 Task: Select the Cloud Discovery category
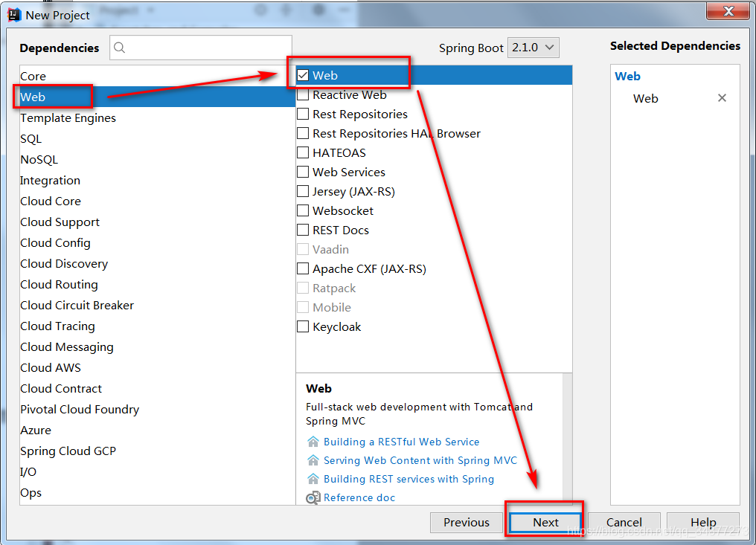(x=157, y=264)
